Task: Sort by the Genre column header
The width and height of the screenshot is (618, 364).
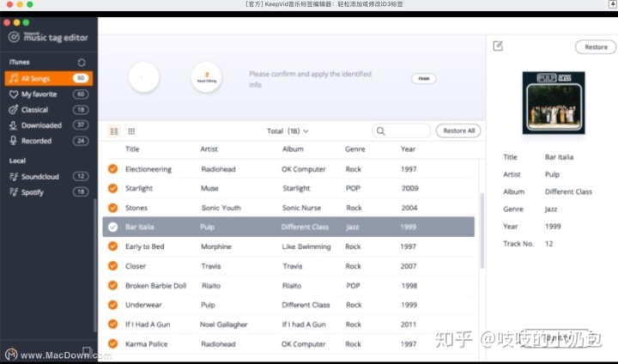Action: [355, 149]
